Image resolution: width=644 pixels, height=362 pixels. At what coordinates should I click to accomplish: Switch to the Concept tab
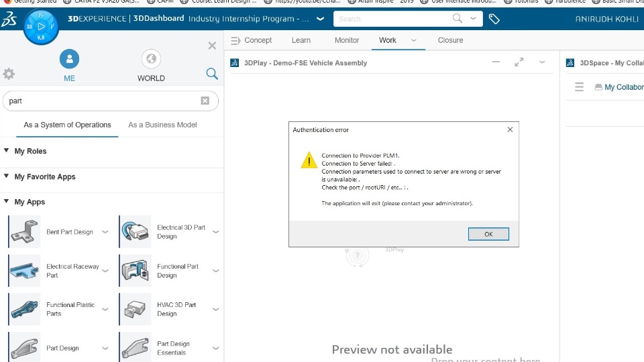point(258,40)
